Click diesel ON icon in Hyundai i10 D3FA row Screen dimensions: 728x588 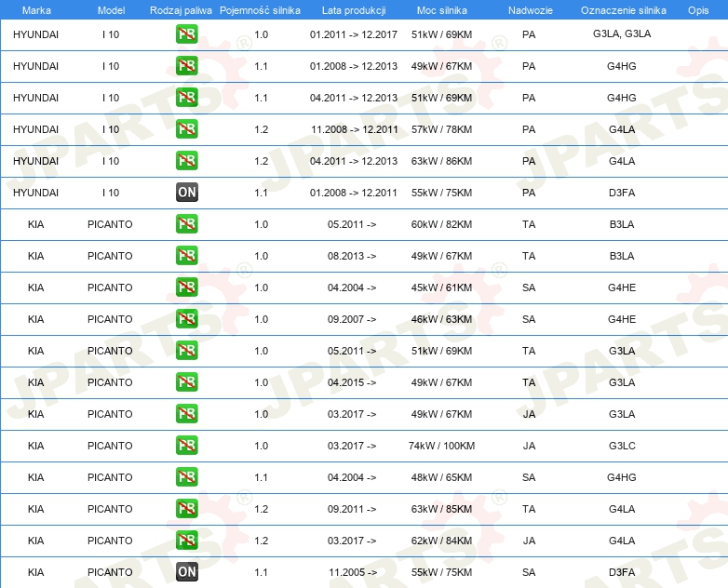(186, 193)
